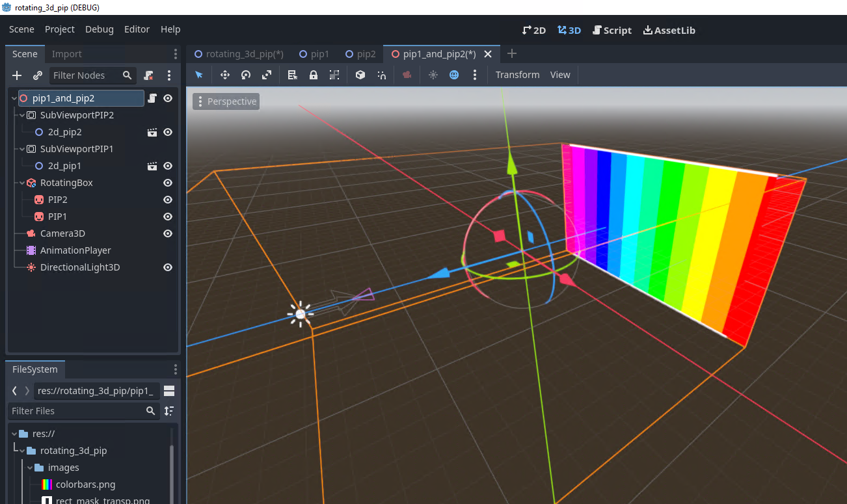Switch to the Import dock tab

coord(67,54)
